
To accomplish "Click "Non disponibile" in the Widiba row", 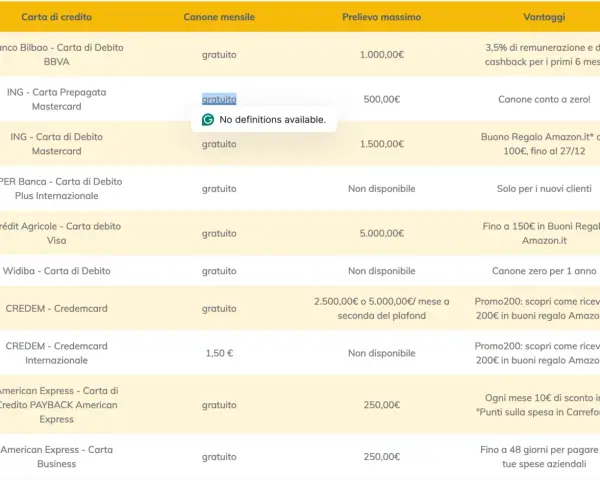I will coord(382,271).
